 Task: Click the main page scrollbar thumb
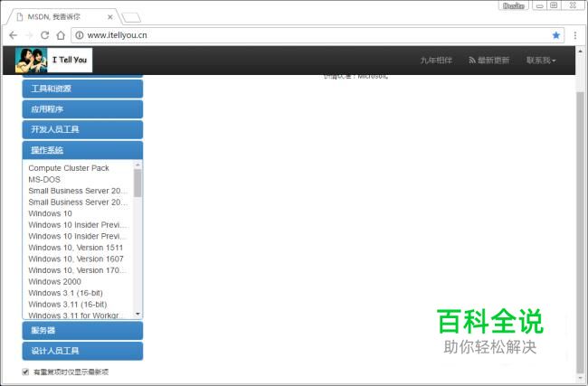point(580,232)
